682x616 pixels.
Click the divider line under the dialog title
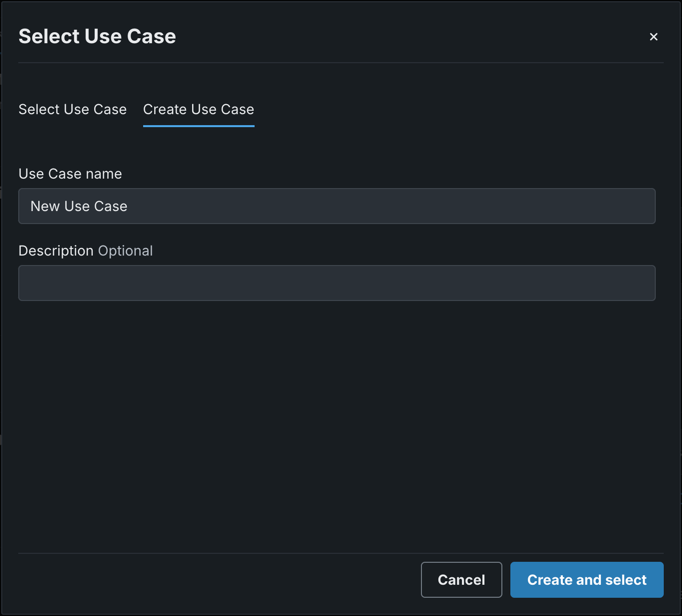[340, 63]
